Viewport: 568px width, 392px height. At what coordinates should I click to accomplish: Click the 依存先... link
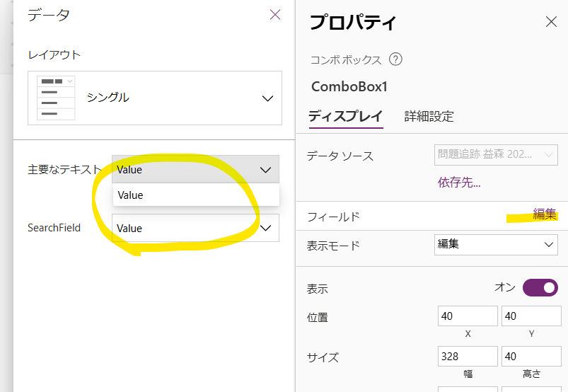click(x=459, y=183)
